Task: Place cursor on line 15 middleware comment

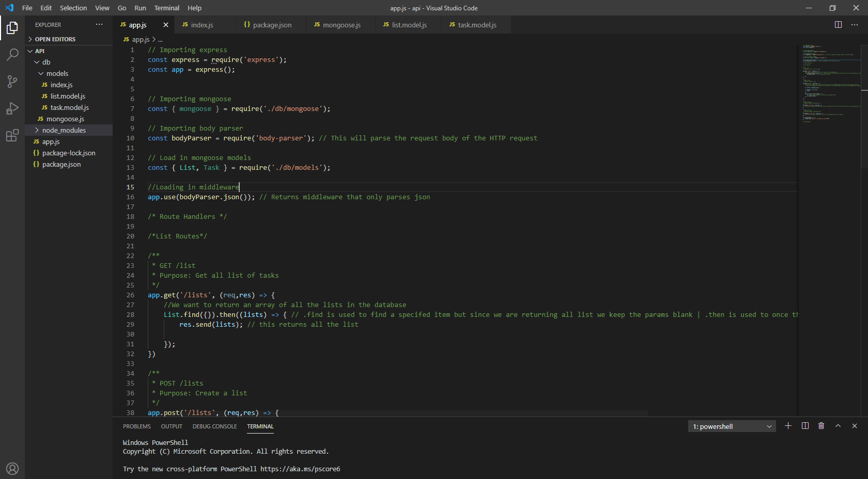Action: point(193,187)
